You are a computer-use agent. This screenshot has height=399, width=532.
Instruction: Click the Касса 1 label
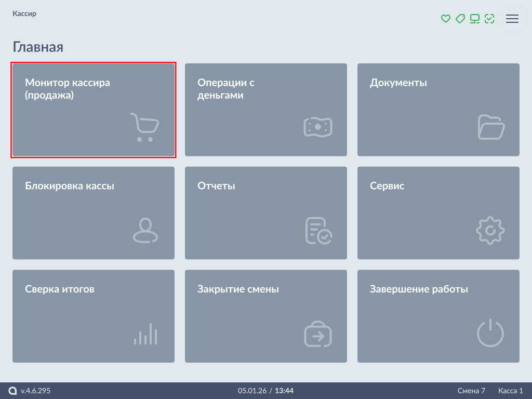point(510,391)
